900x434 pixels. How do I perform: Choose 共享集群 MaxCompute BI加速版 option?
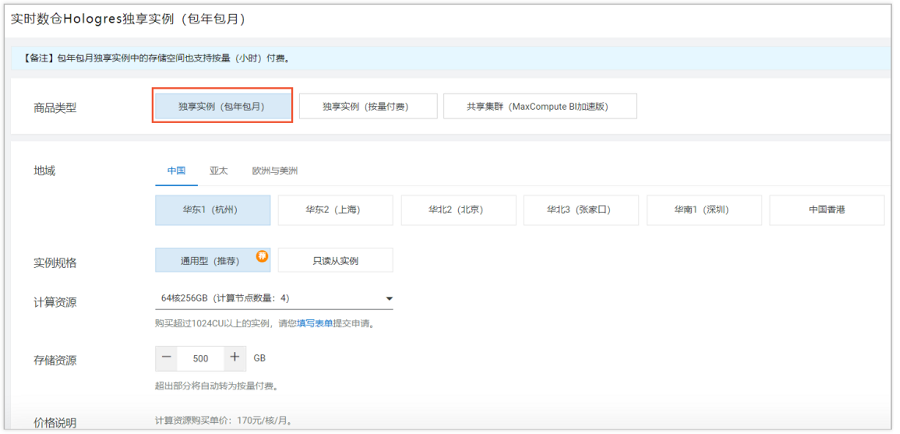pos(540,106)
